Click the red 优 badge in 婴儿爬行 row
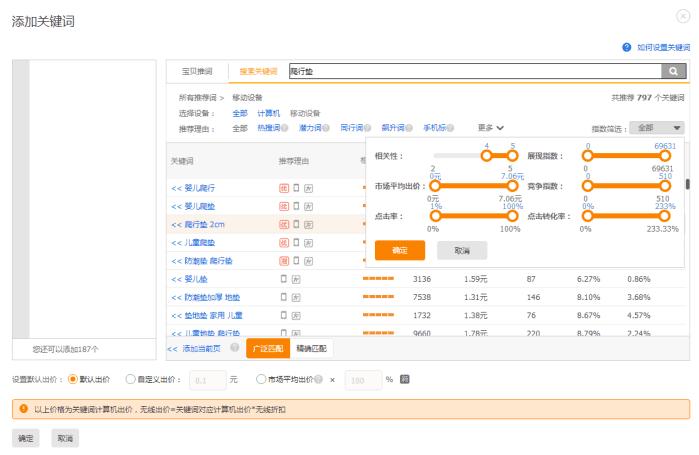The height and width of the screenshot is (455, 699). click(x=284, y=189)
